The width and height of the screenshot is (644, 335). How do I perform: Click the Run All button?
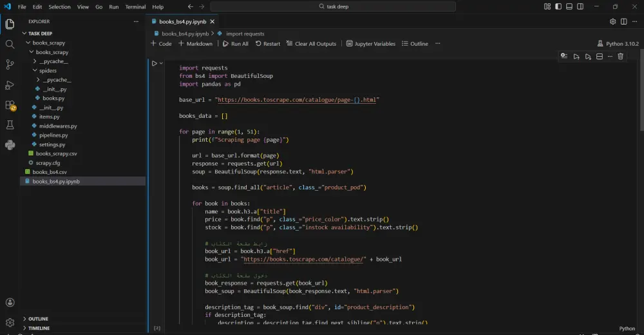pyautogui.click(x=235, y=44)
